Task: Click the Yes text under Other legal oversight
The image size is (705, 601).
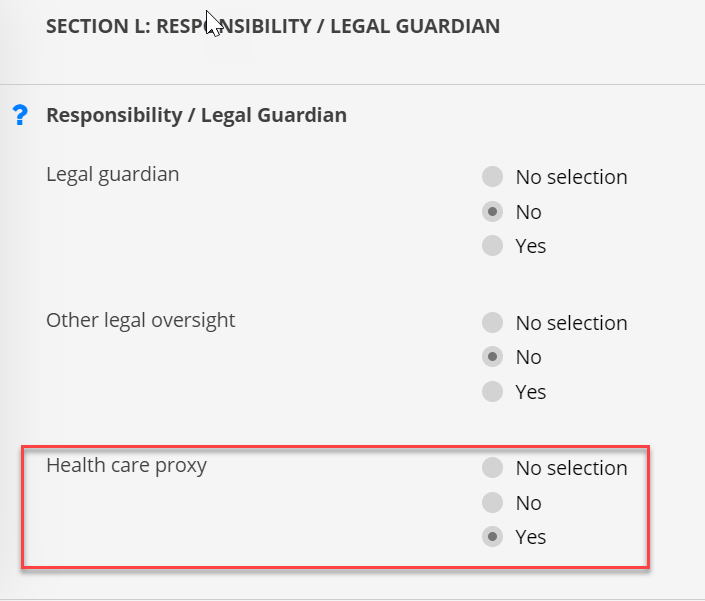Action: pos(531,392)
